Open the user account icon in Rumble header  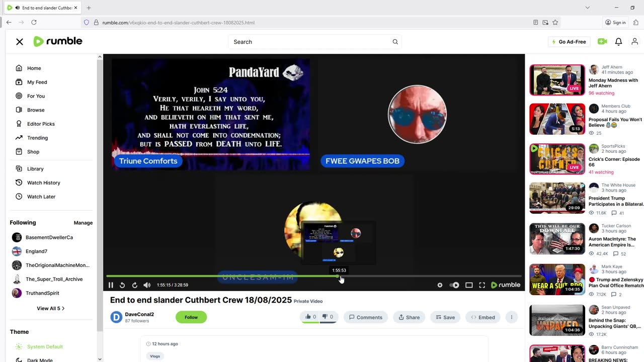point(634,42)
